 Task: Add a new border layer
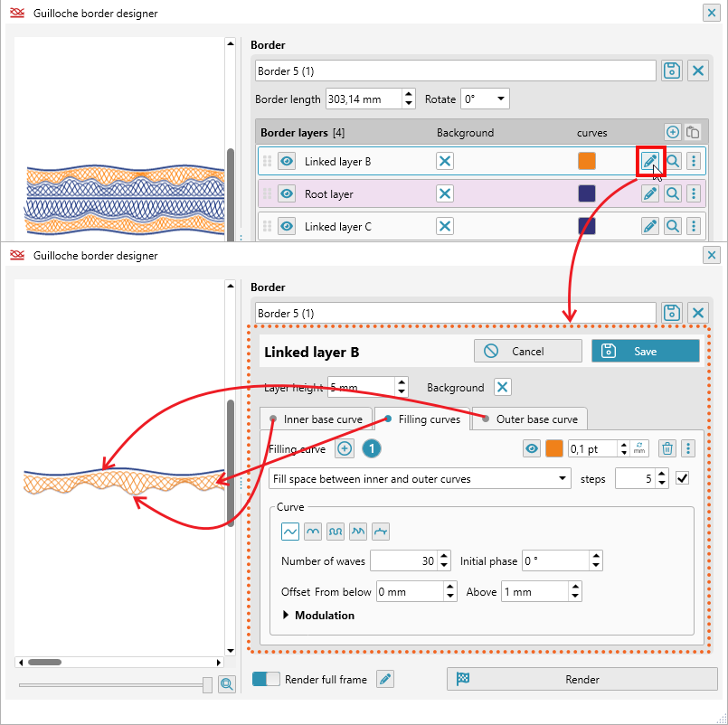(x=672, y=132)
